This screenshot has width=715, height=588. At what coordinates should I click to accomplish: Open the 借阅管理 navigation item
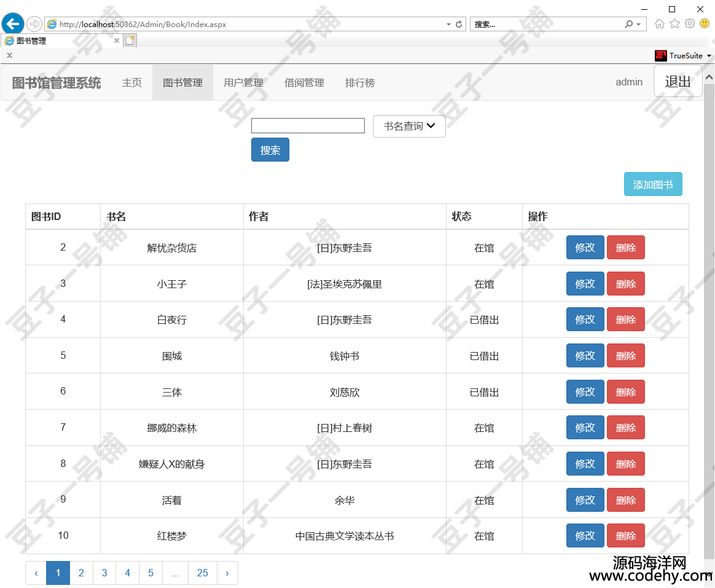[304, 82]
